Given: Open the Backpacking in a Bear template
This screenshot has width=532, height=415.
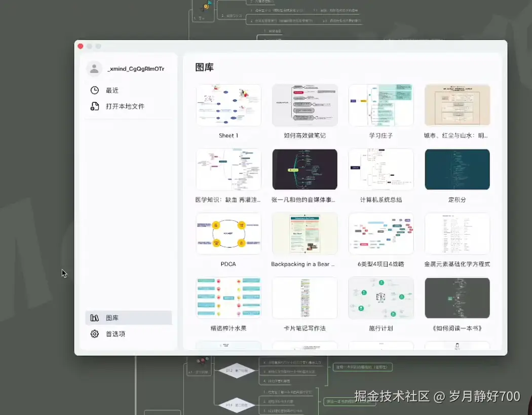Looking at the screenshot, I should click(x=305, y=234).
